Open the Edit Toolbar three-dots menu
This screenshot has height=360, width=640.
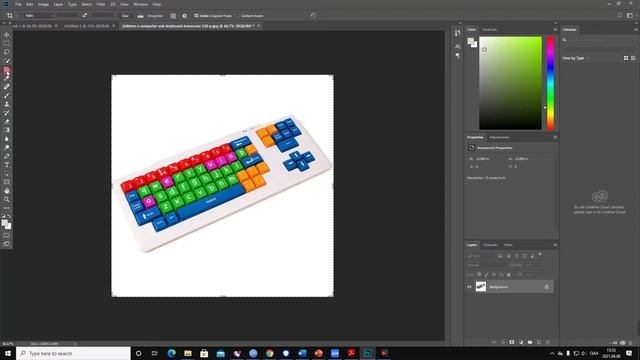pos(7,208)
